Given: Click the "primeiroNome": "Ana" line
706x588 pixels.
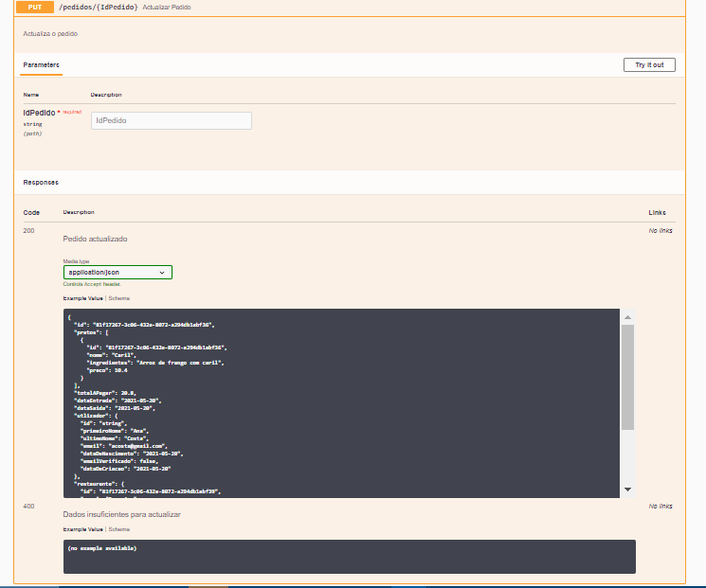Looking at the screenshot, I should click(x=115, y=431).
